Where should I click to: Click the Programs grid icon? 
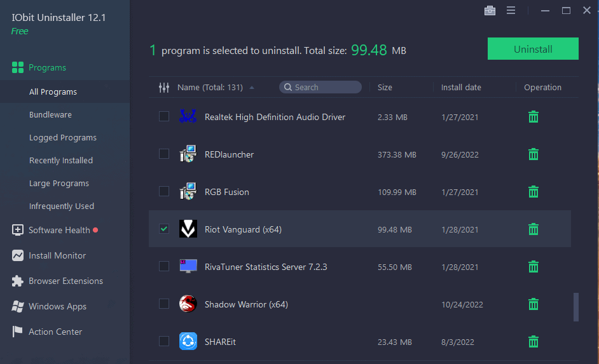(18, 67)
